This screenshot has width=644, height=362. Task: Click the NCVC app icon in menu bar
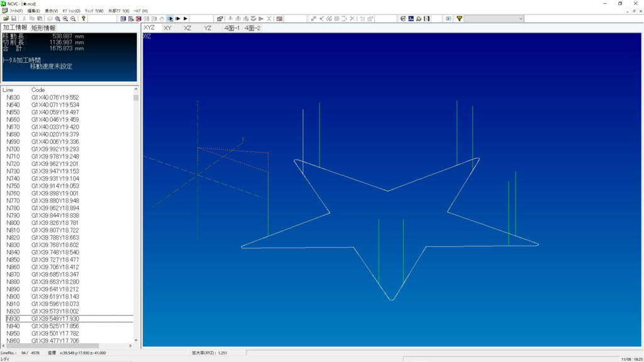(x=4, y=11)
